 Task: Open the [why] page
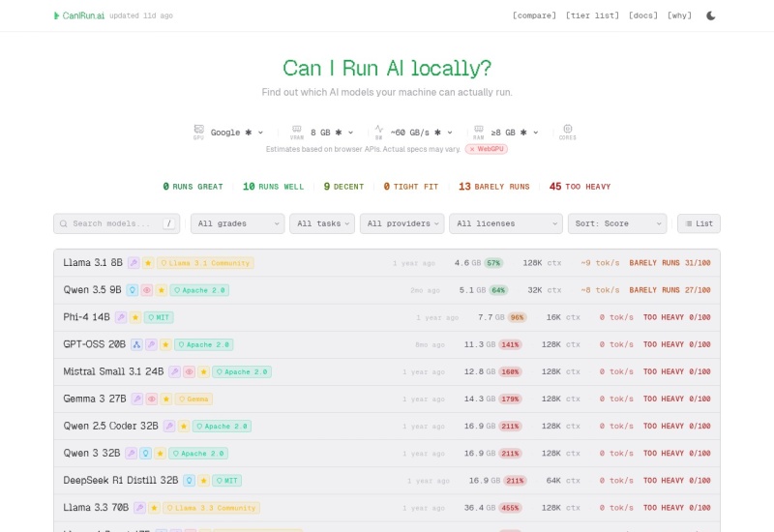tap(679, 15)
